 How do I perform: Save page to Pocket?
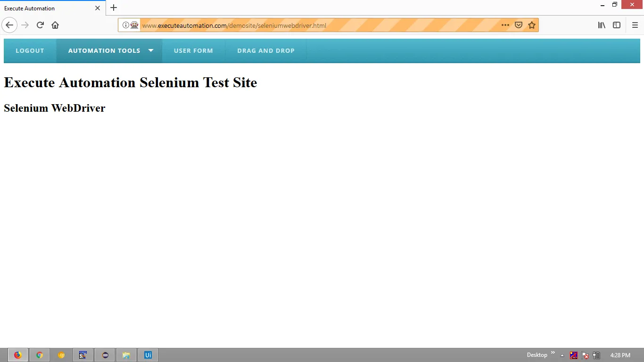point(519,25)
